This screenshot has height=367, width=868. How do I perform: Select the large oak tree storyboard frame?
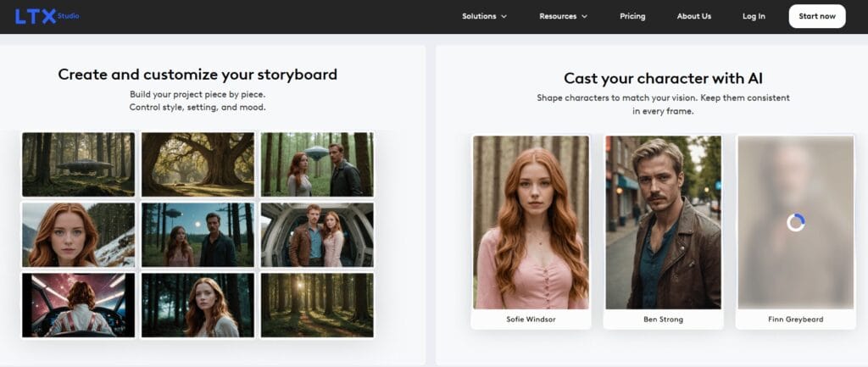pos(198,164)
